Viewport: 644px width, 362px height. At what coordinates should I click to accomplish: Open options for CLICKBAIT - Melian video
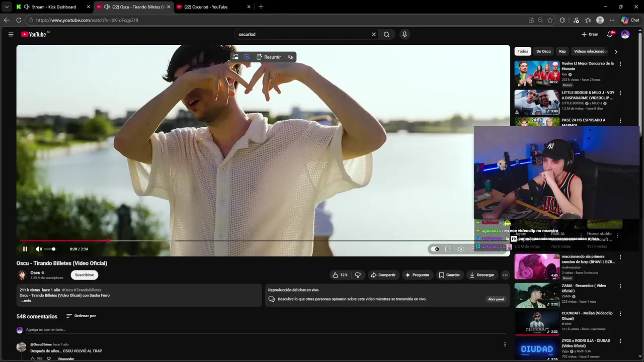click(x=620, y=313)
